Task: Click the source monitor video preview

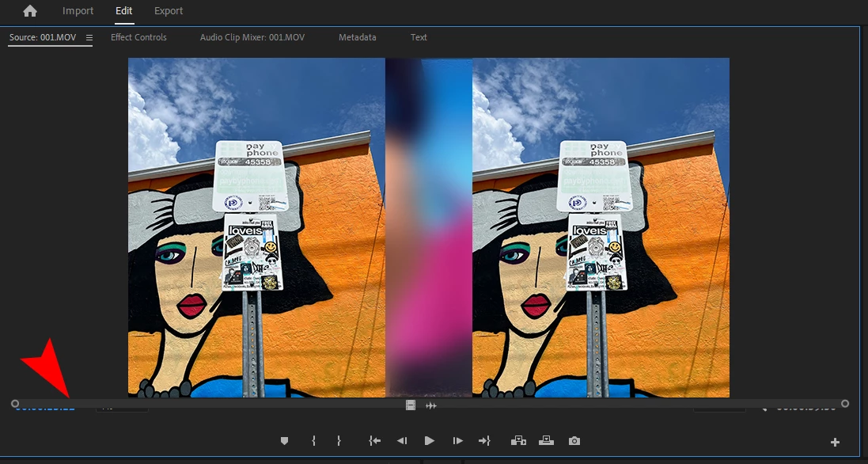Action: 429,227
